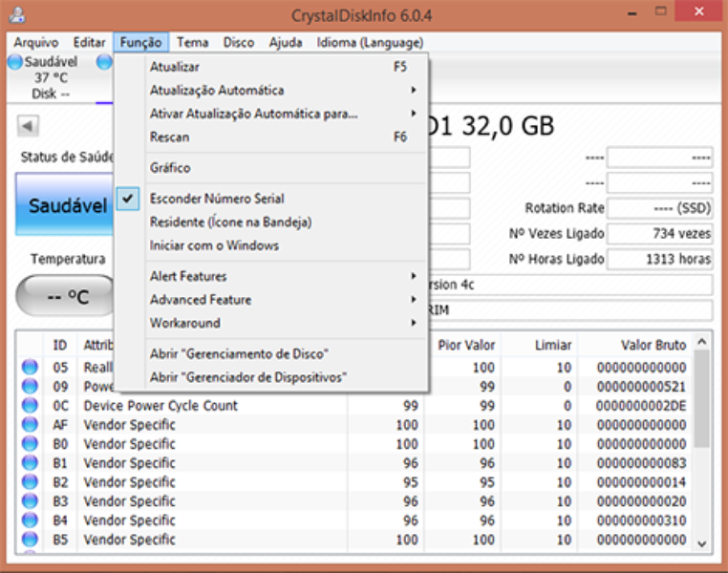Click scrollbar down arrow in attribute list
The width and height of the screenshot is (728, 573).
[702, 543]
